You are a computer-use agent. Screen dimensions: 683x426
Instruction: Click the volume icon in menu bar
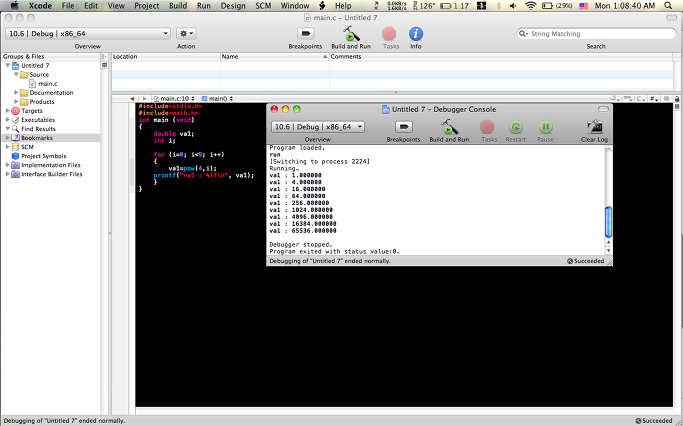(513, 6)
